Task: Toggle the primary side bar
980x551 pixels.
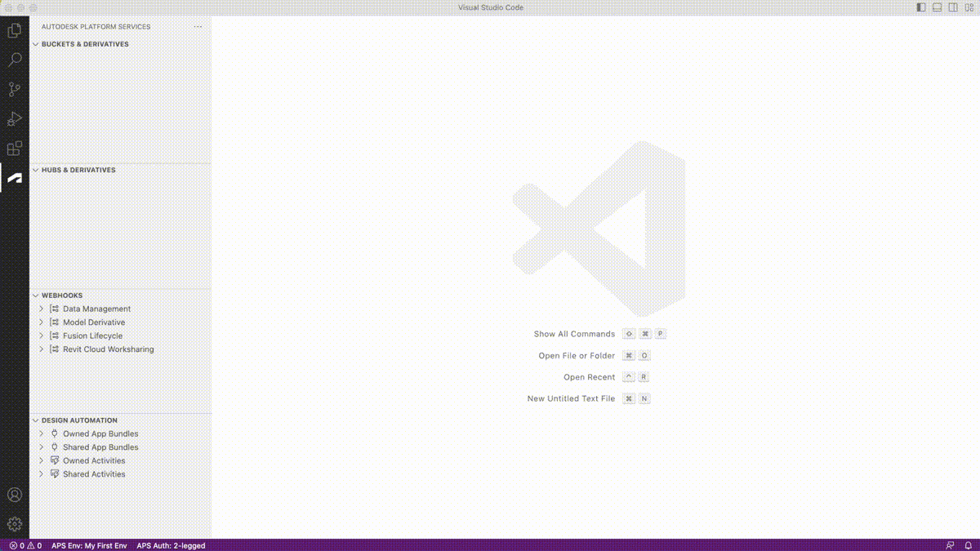Action: click(921, 7)
